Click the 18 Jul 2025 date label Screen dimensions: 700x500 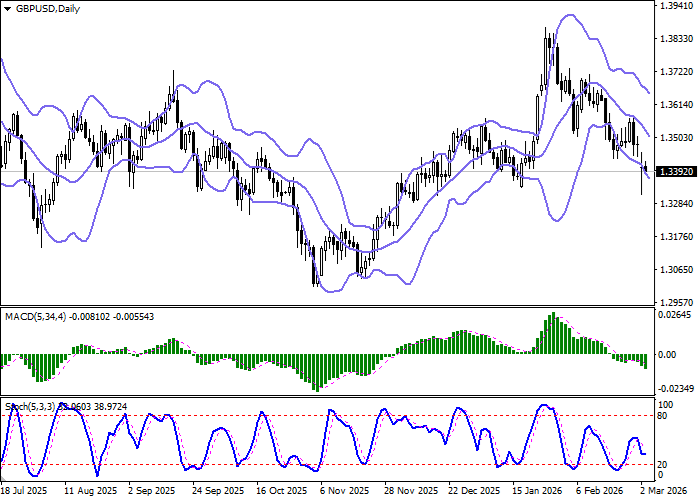(24, 491)
